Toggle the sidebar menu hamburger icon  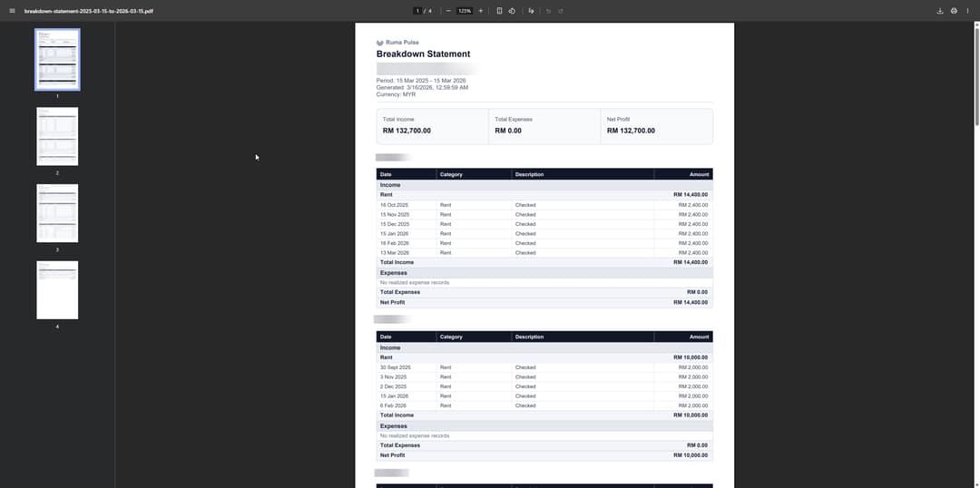coord(12,11)
